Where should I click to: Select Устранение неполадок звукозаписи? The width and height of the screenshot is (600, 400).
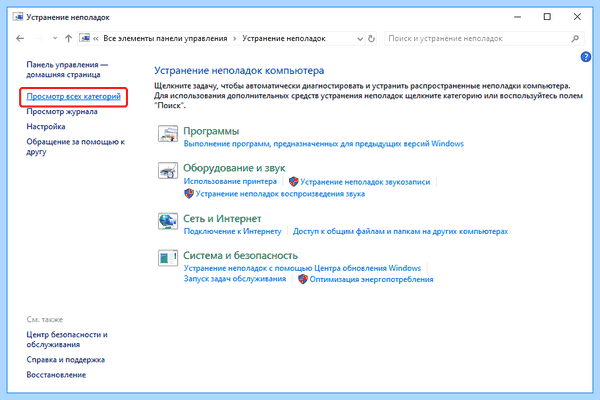pyautogui.click(x=365, y=182)
